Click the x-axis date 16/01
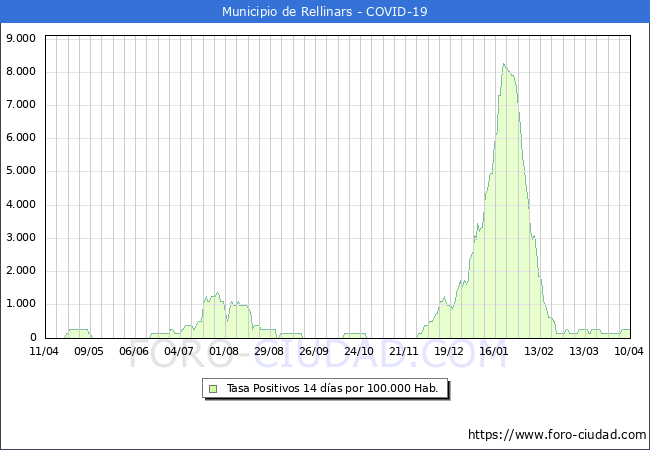650x450 pixels. click(x=494, y=351)
